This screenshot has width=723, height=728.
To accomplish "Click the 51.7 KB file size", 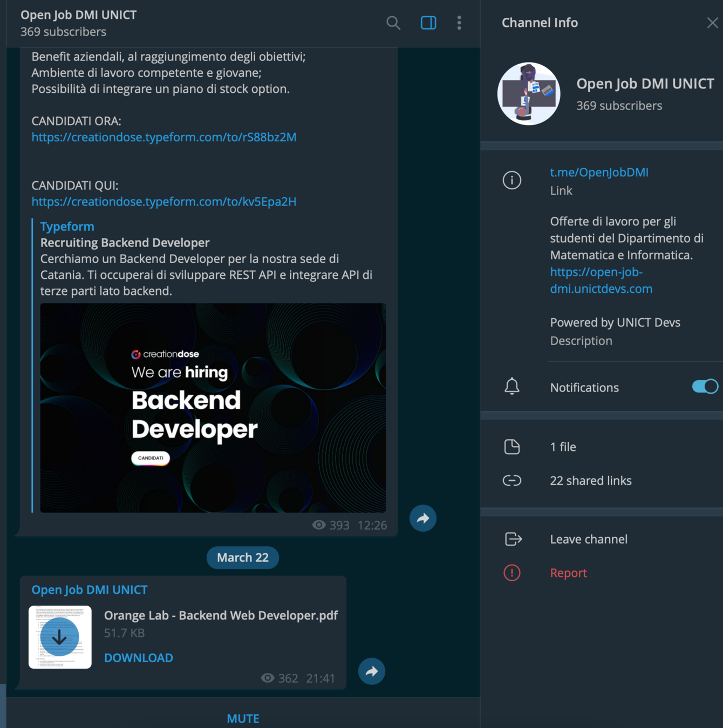I will tap(125, 633).
